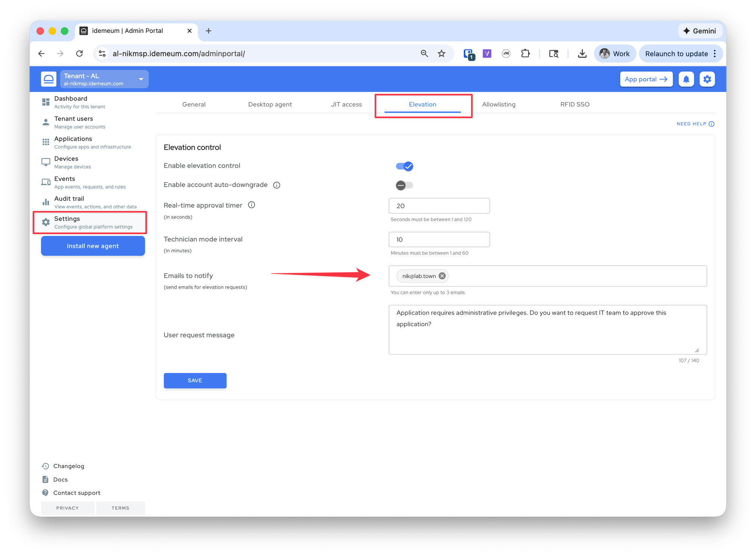Click the browser downloads icon
The image size is (756, 556).
click(x=582, y=54)
